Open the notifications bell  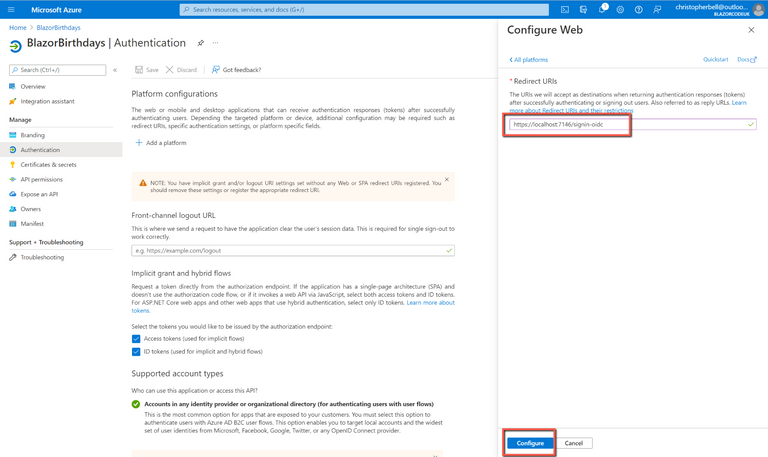point(602,9)
